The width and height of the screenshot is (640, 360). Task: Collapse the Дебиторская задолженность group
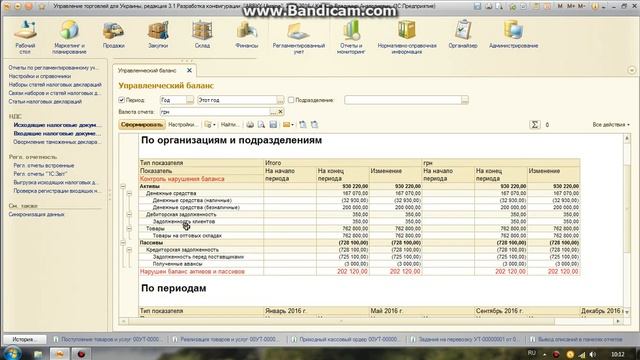[129, 214]
